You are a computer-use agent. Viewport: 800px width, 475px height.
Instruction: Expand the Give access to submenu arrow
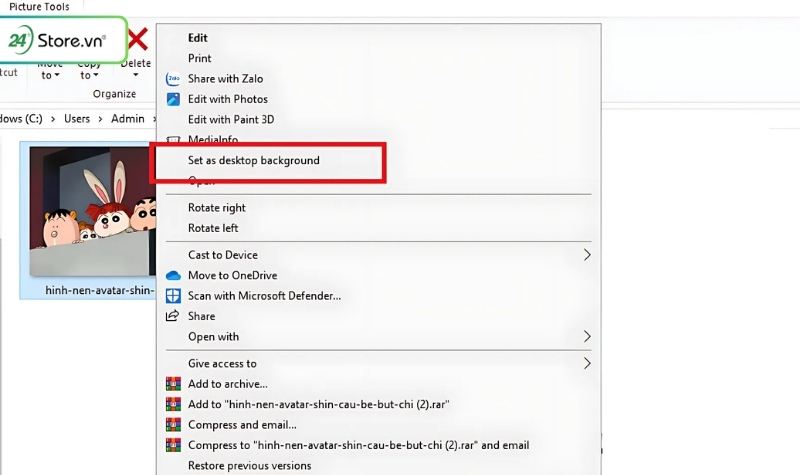[x=587, y=364]
